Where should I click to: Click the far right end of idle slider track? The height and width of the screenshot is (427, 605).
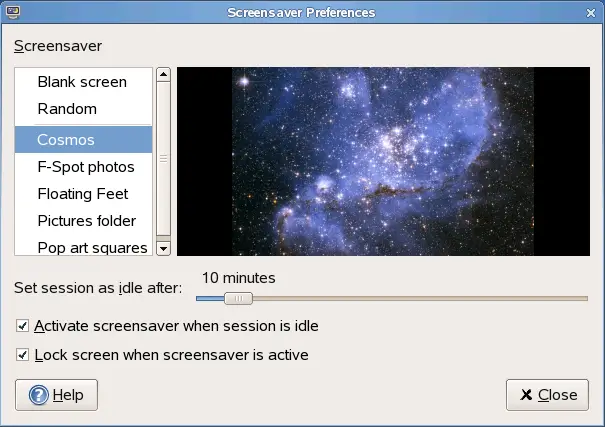click(585, 298)
